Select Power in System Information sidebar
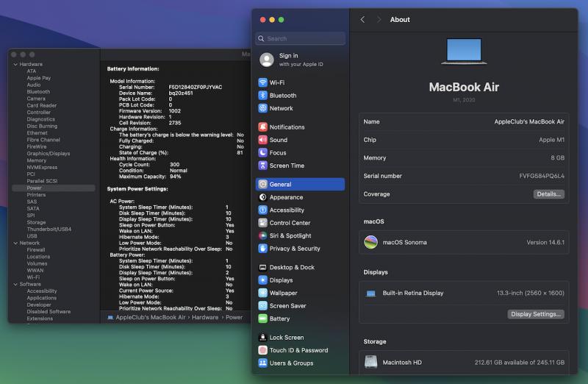 point(53,188)
